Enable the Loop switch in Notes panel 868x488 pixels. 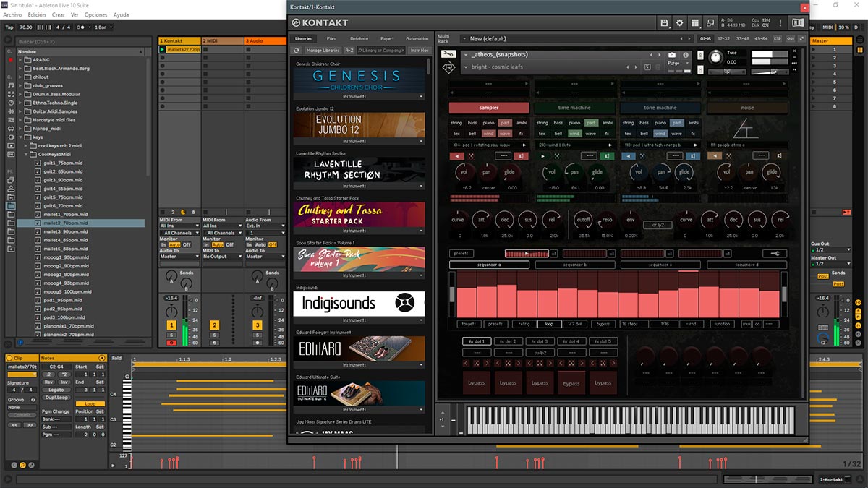pos(90,403)
